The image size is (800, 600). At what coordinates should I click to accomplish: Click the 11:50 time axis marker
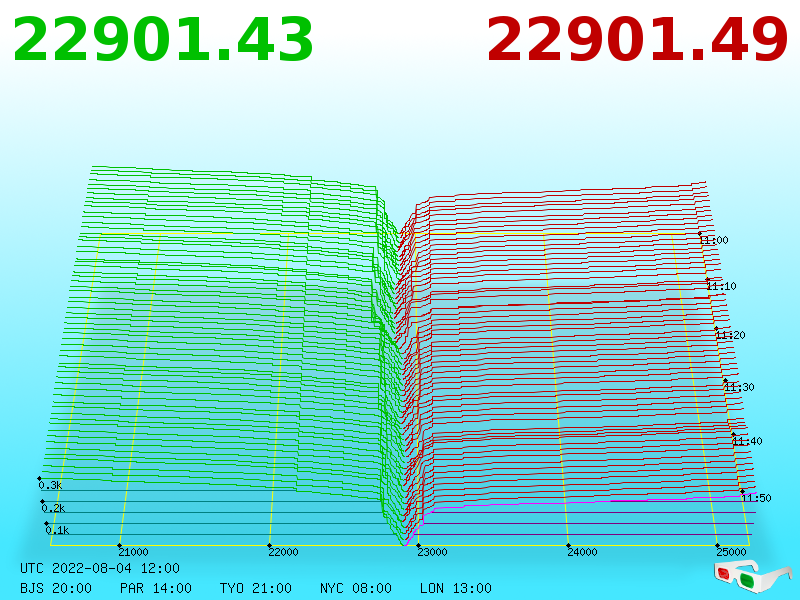coord(757,498)
